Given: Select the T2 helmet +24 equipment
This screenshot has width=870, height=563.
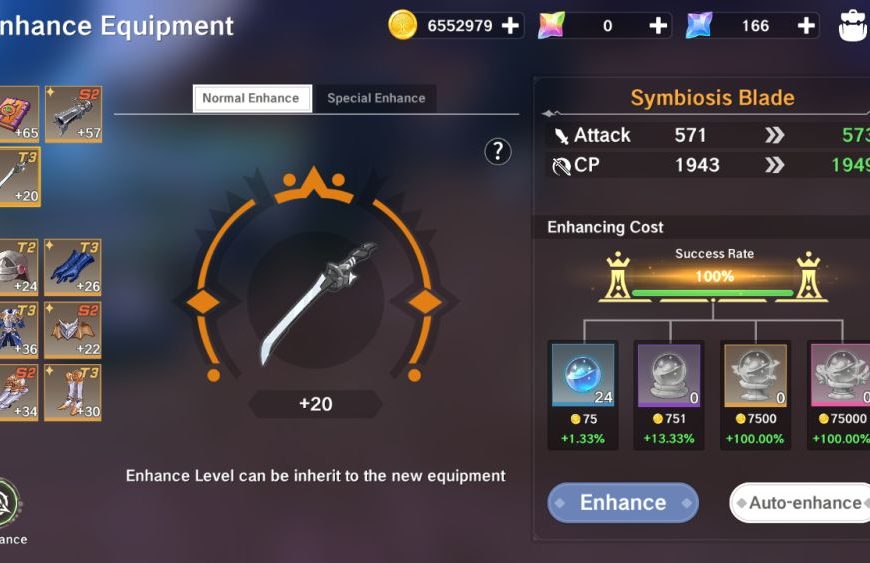Looking at the screenshot, I should (19, 267).
